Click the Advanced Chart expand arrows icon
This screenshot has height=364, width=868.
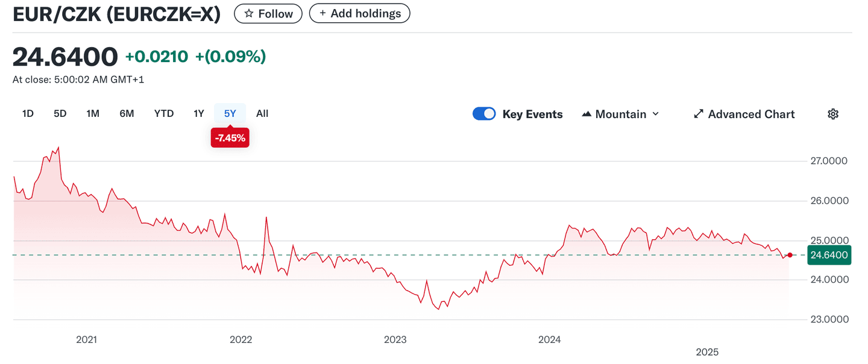click(699, 114)
